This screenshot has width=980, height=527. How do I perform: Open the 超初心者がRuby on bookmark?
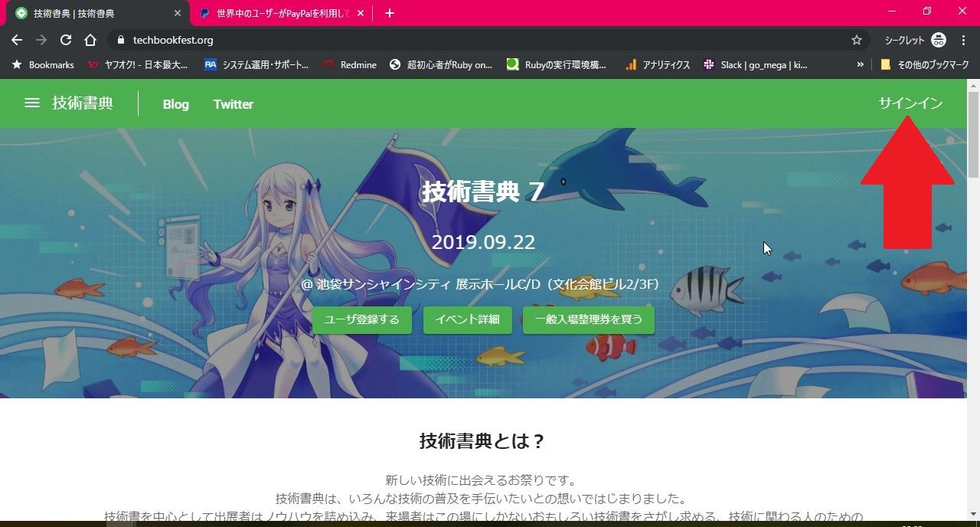pyautogui.click(x=441, y=65)
